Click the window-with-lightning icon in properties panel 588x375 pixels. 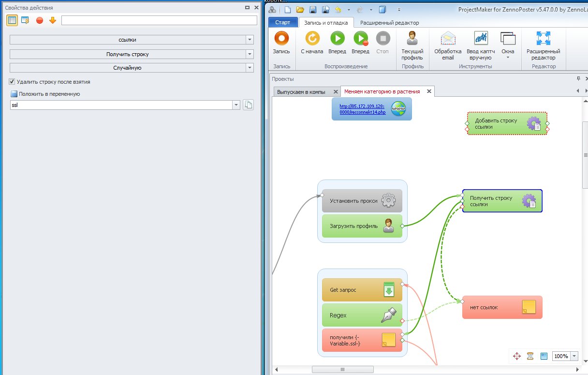25,20
